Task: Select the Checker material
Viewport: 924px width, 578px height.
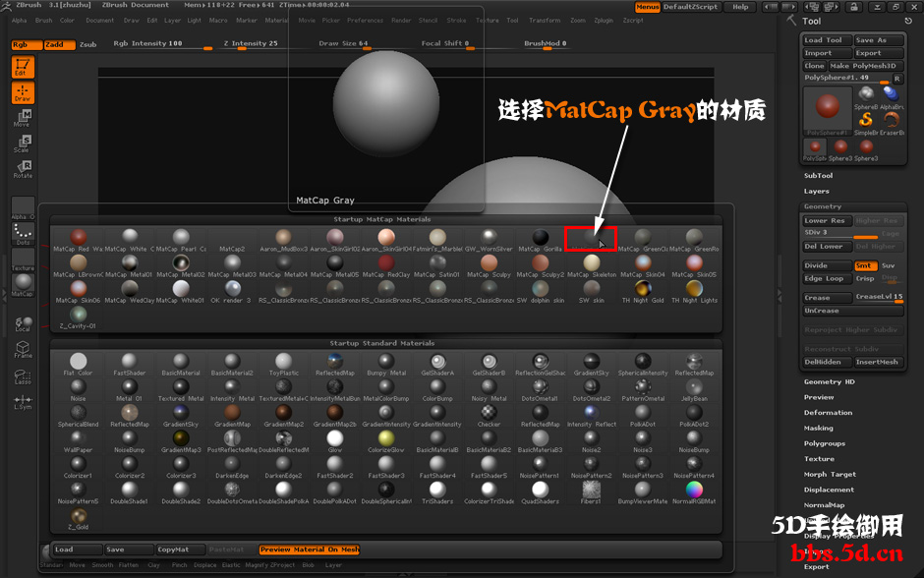Action: pos(489,416)
